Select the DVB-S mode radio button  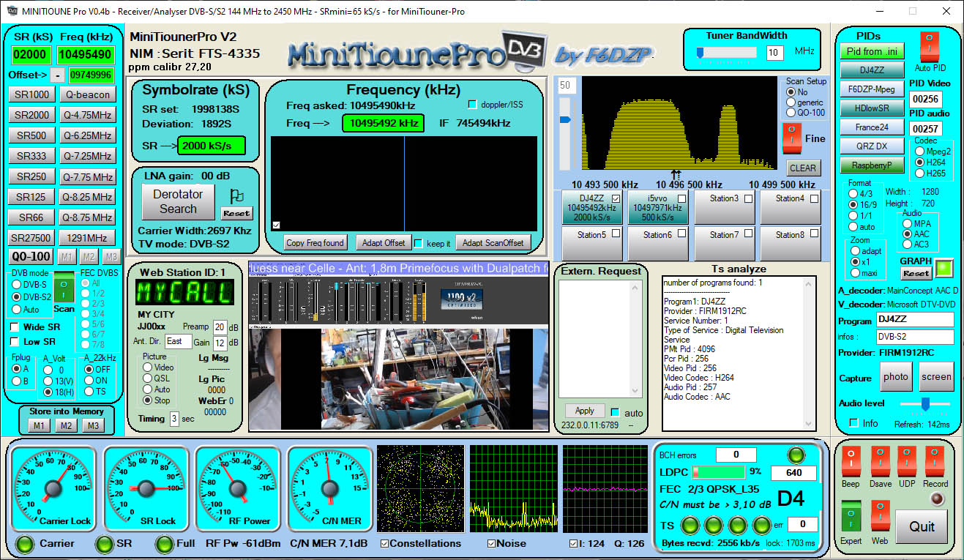[x=17, y=283]
